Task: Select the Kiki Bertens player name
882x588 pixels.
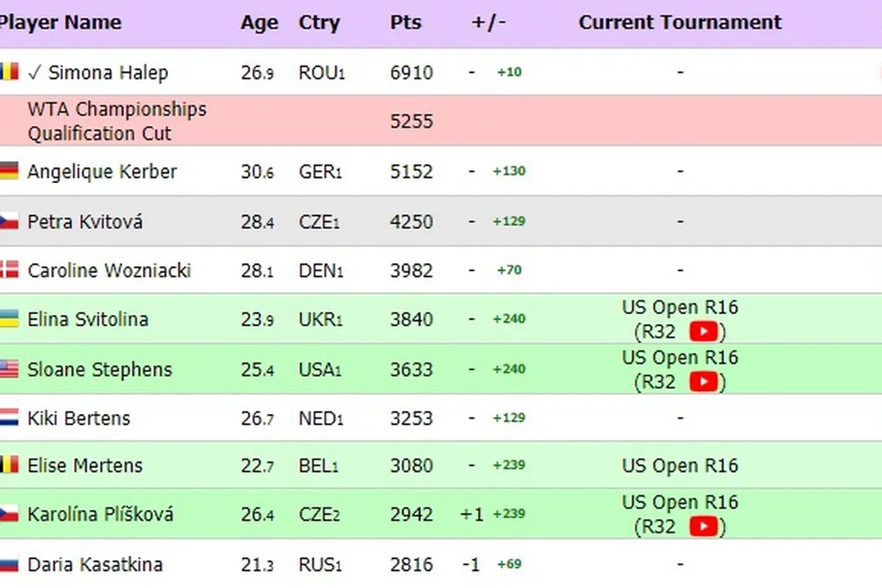Action: [x=79, y=418]
